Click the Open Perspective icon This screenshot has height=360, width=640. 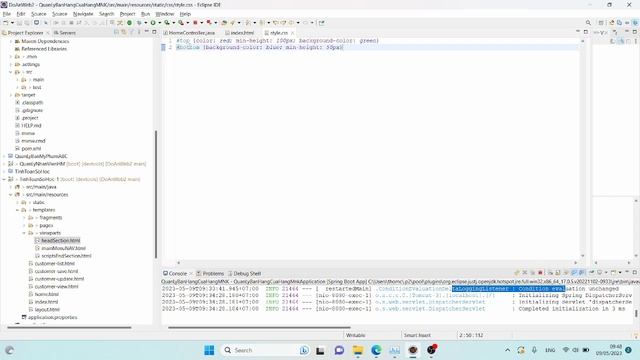coord(601,23)
